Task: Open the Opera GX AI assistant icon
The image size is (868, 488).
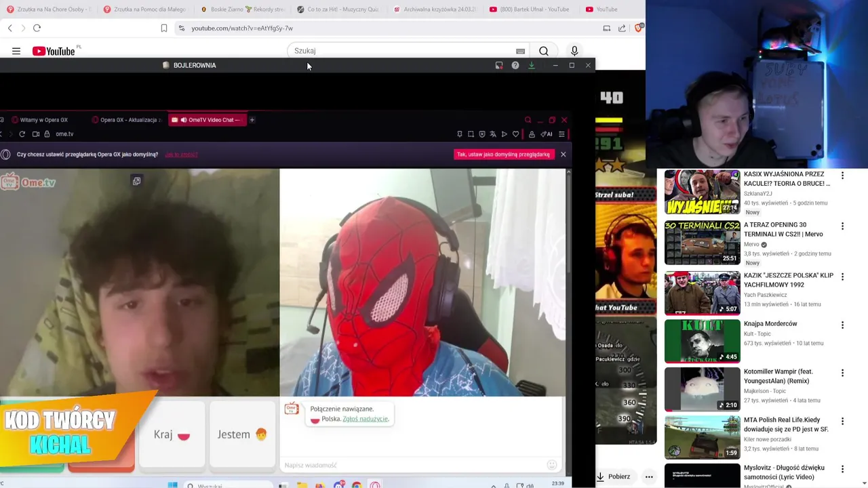Action: point(546,134)
